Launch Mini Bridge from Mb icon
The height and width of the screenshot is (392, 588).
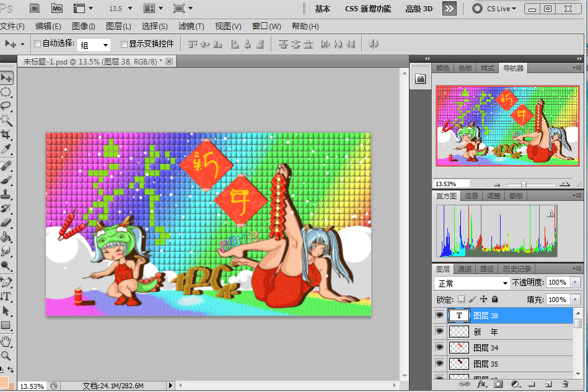tap(57, 8)
